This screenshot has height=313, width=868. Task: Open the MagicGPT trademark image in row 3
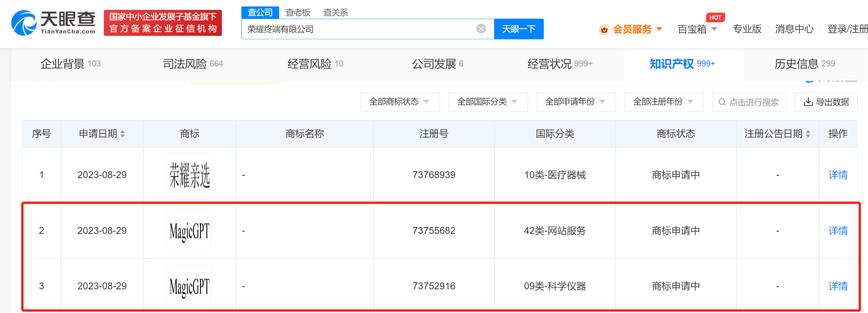(x=190, y=286)
